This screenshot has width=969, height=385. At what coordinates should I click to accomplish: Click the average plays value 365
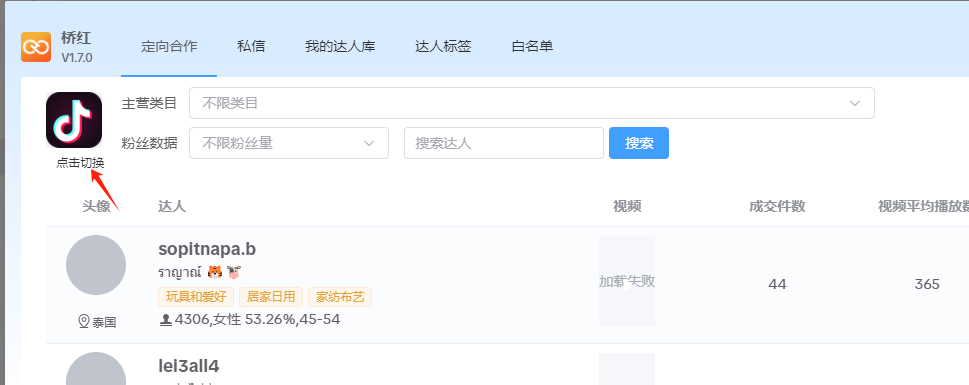click(x=927, y=284)
